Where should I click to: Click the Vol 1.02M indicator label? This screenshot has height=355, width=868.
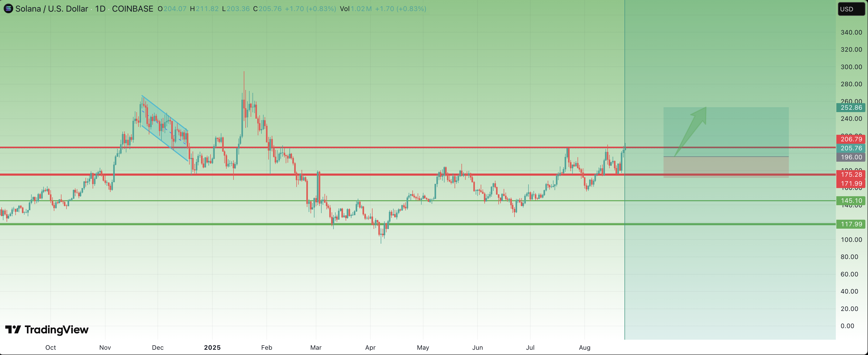coord(355,9)
